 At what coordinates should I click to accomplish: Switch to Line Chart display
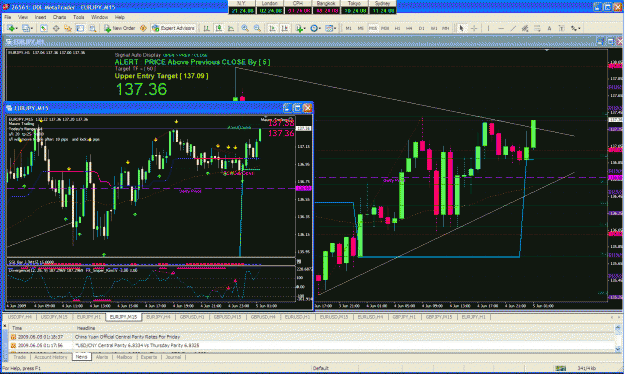(x=231, y=28)
